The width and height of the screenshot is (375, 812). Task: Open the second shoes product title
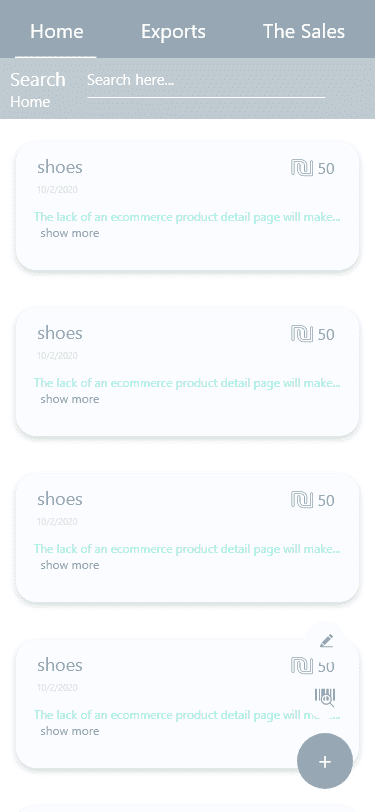[x=60, y=333]
